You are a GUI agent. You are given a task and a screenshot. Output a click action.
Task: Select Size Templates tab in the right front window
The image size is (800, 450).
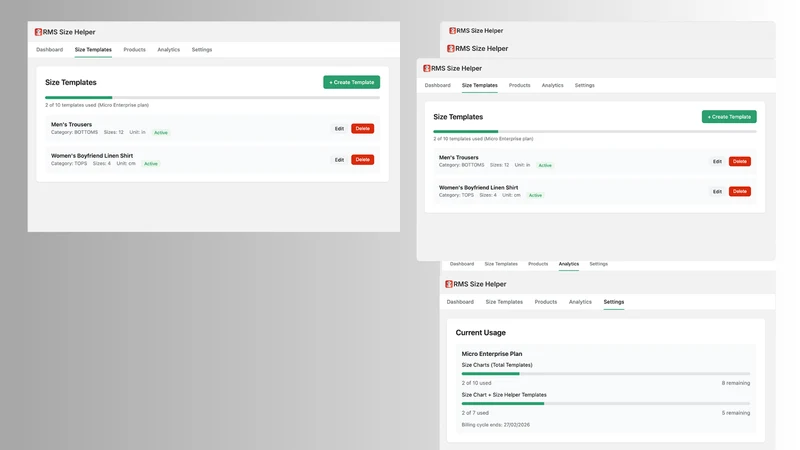coord(480,85)
